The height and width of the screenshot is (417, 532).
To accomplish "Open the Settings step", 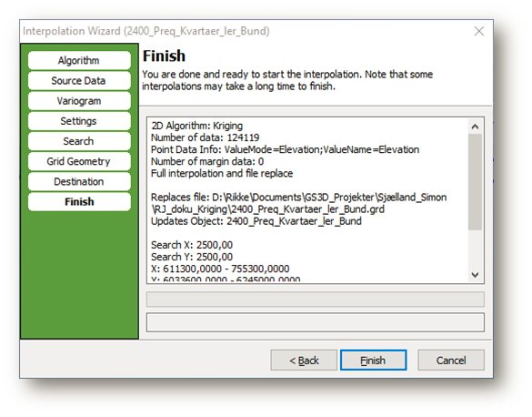I will coord(79,121).
